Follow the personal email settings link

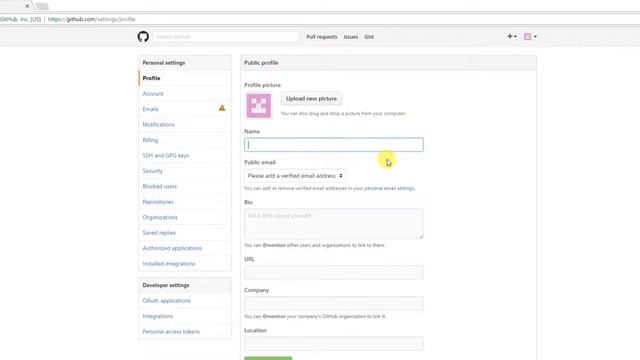[x=389, y=189]
